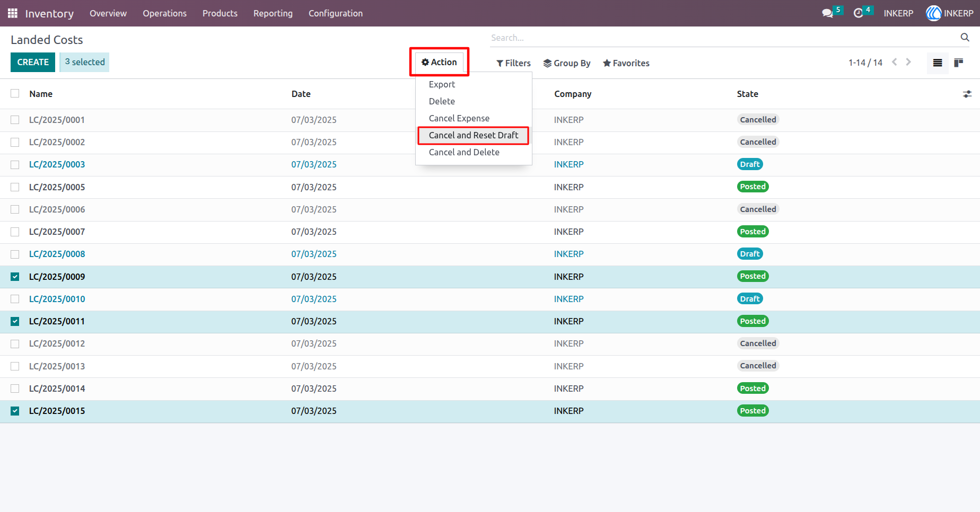
Task: Click the INKERP company switcher
Action: pos(898,13)
